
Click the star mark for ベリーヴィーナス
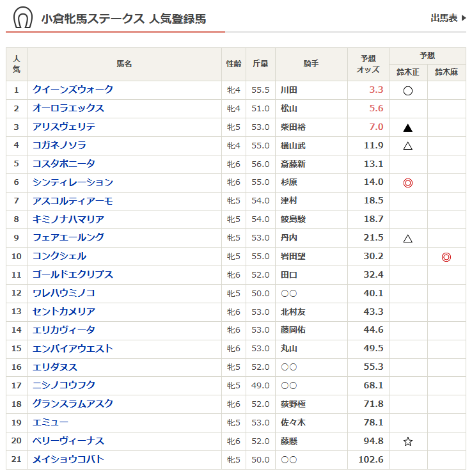point(408,441)
